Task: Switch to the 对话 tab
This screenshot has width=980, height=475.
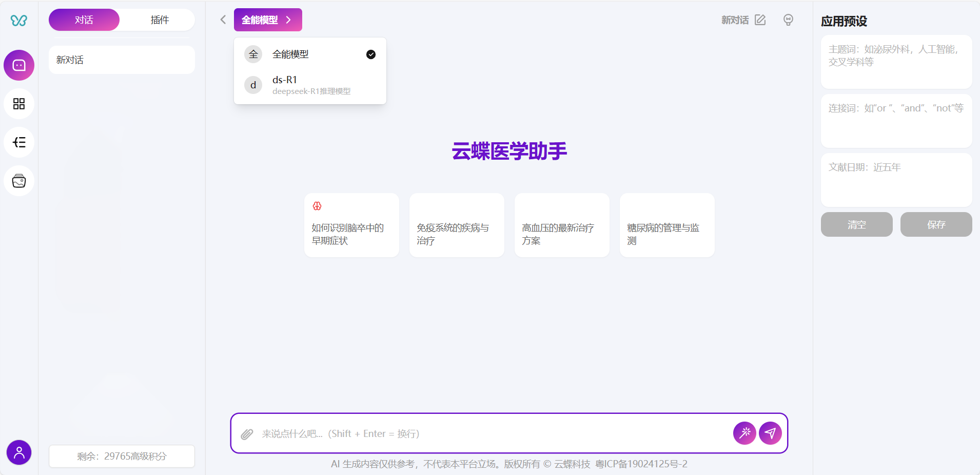Action: point(84,20)
